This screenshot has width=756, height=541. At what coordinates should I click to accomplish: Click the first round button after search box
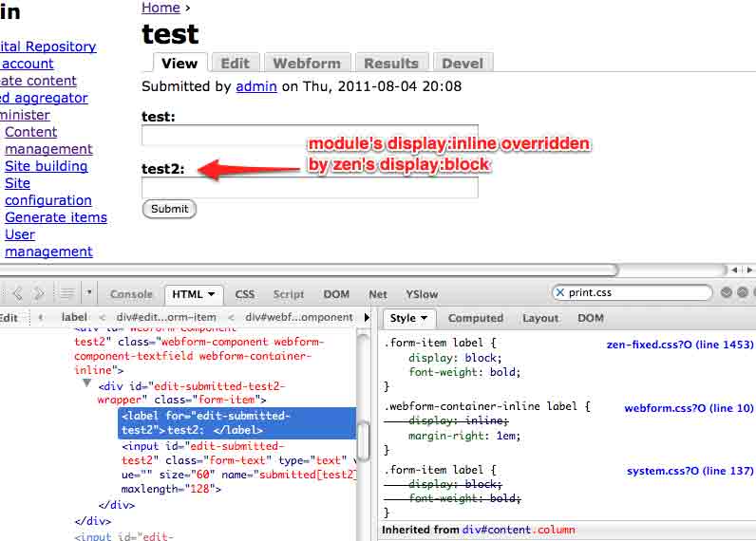(x=727, y=292)
